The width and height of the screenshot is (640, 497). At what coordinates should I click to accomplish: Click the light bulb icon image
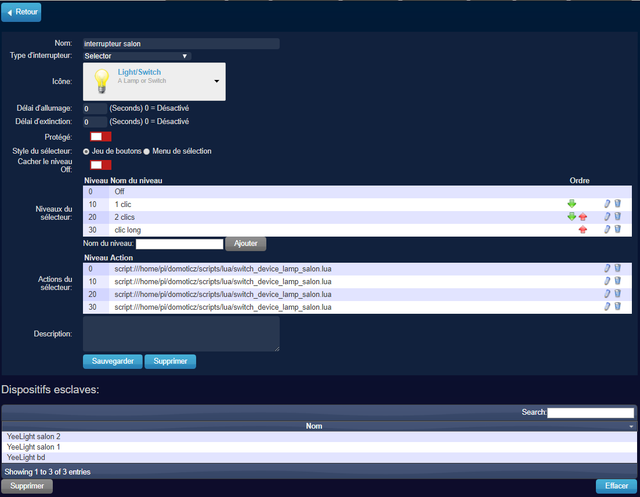click(102, 81)
